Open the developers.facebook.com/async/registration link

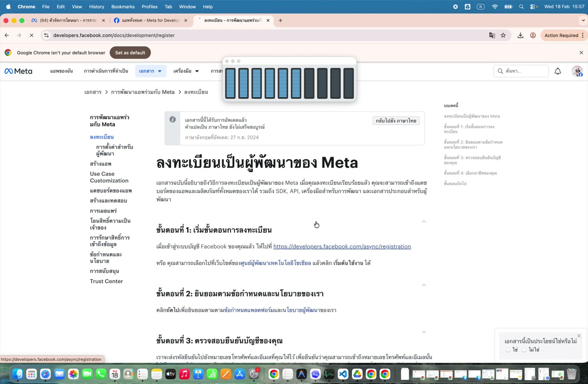pyautogui.click(x=342, y=246)
